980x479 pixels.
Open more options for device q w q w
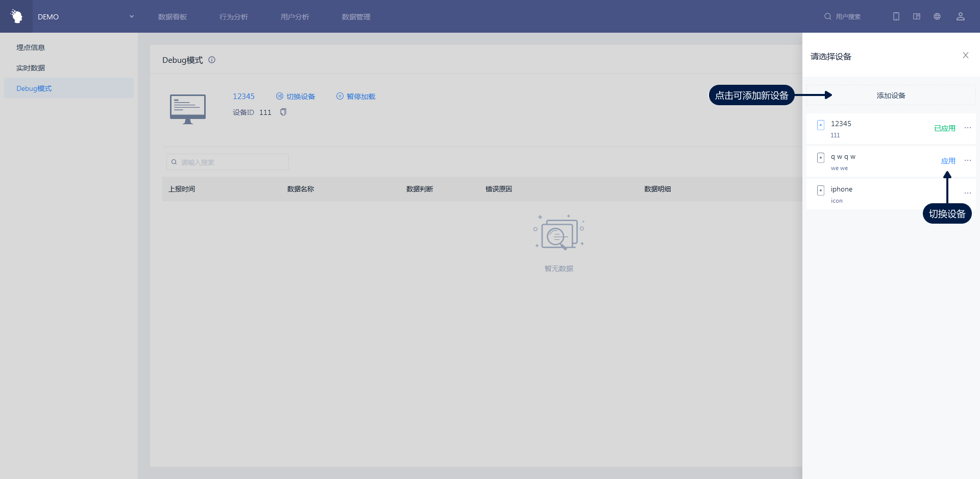[967, 160]
